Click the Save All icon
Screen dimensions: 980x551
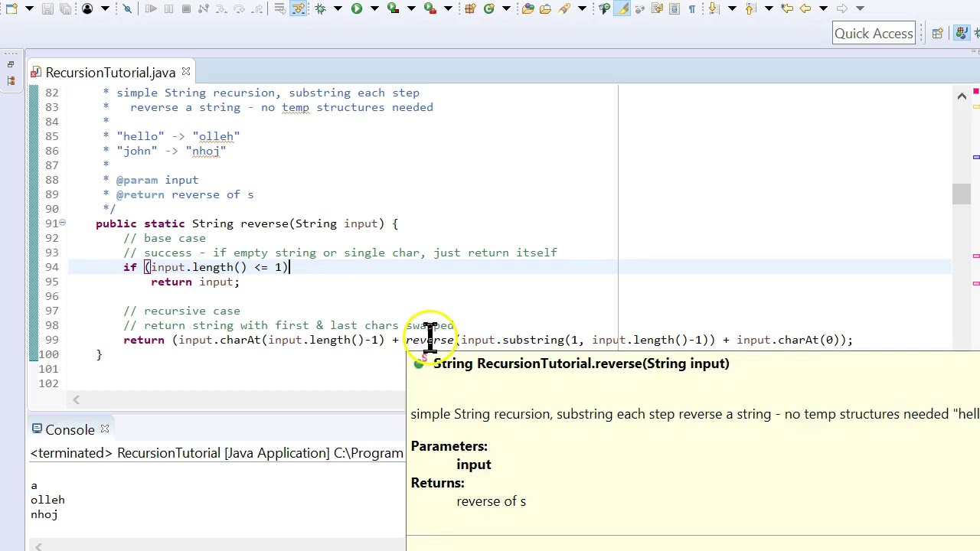[x=65, y=8]
